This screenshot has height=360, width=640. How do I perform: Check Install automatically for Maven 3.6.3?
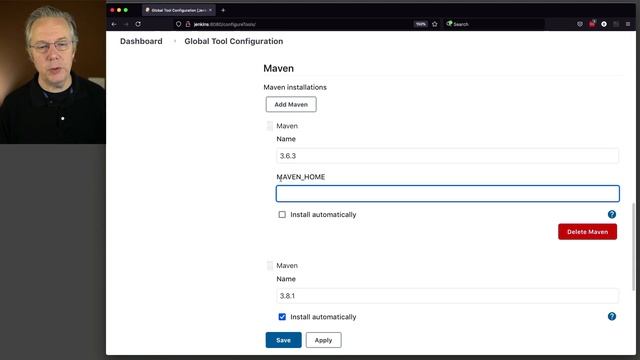point(282,215)
